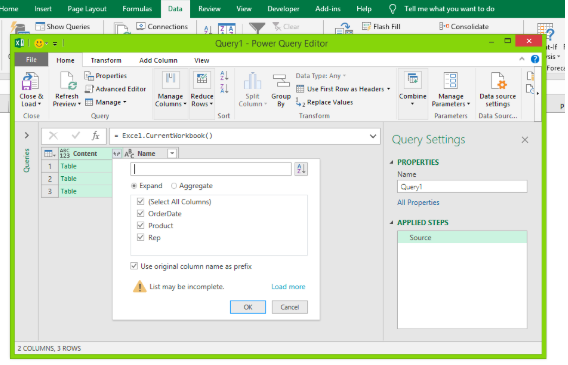The width and height of the screenshot is (568, 365).
Task: Select the Expand radio button
Action: (134, 186)
